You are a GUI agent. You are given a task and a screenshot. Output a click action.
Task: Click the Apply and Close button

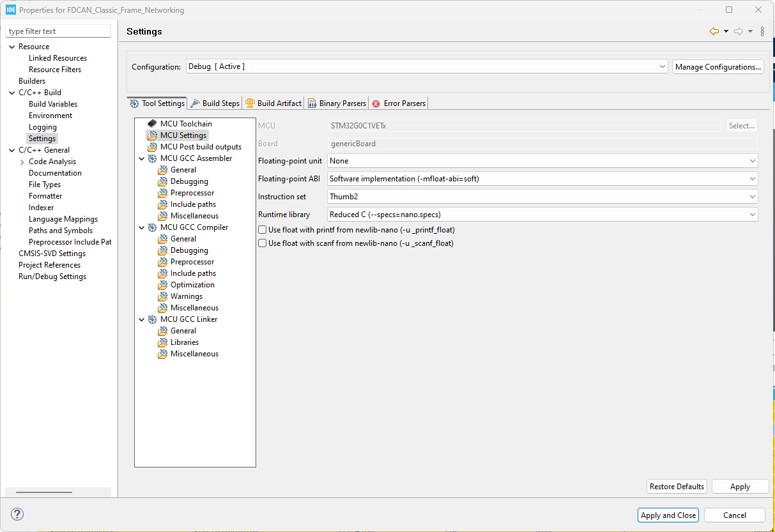668,515
